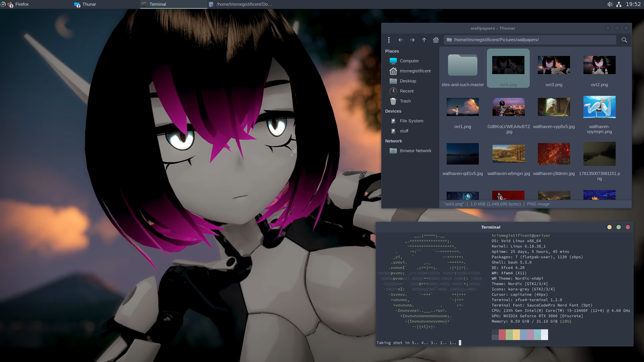Select the wallhaven-vpp5x5.jpg thumbnail
The image size is (644, 362).
[554, 107]
